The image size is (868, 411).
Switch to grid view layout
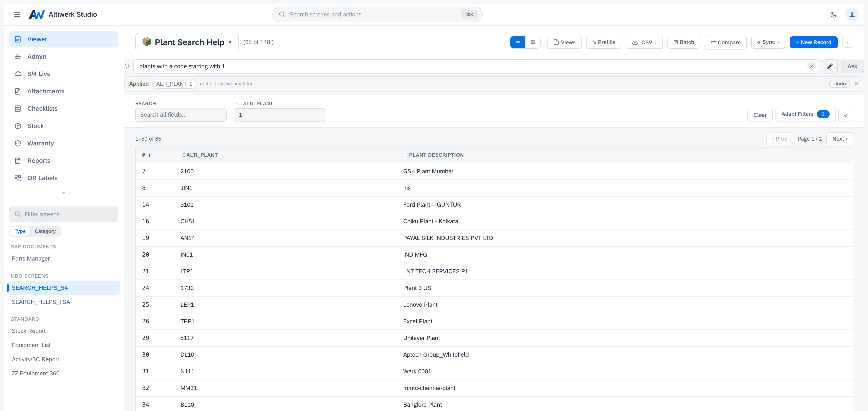click(x=533, y=42)
